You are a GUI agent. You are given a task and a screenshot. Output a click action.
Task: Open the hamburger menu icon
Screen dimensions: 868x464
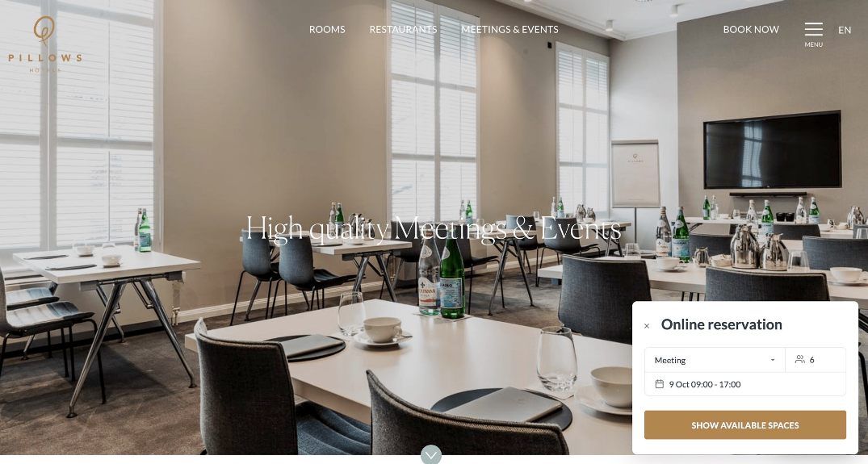click(813, 29)
